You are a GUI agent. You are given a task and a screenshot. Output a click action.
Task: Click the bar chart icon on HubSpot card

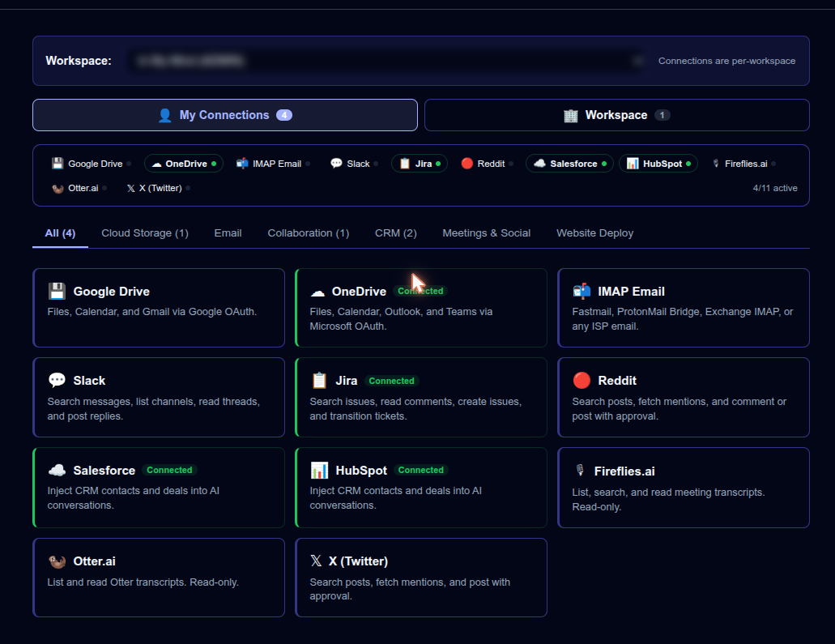[319, 470]
